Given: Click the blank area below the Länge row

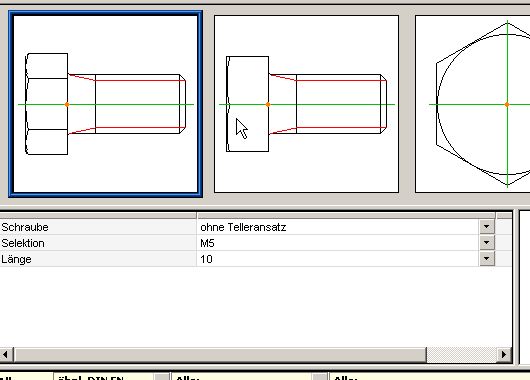Looking at the screenshot, I should point(256,306).
